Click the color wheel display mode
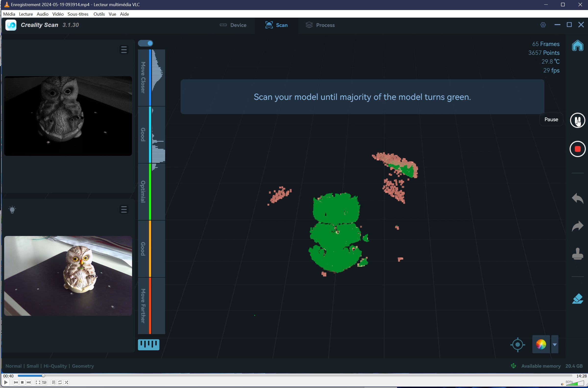The image size is (588, 388). click(x=541, y=344)
